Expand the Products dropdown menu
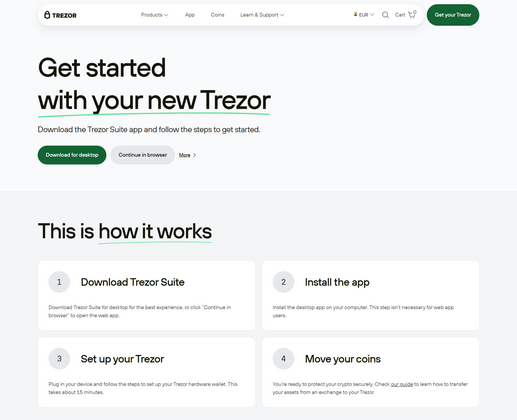The width and height of the screenshot is (517, 420). click(x=154, y=15)
